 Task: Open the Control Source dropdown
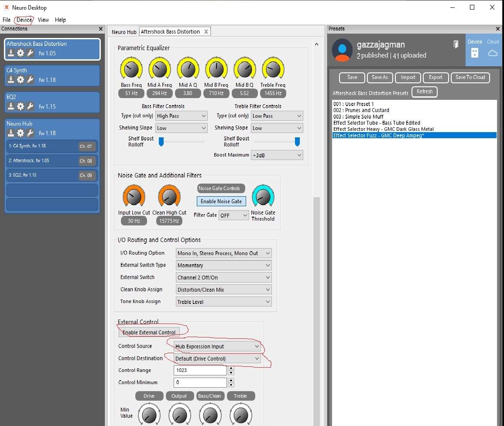pos(217,346)
